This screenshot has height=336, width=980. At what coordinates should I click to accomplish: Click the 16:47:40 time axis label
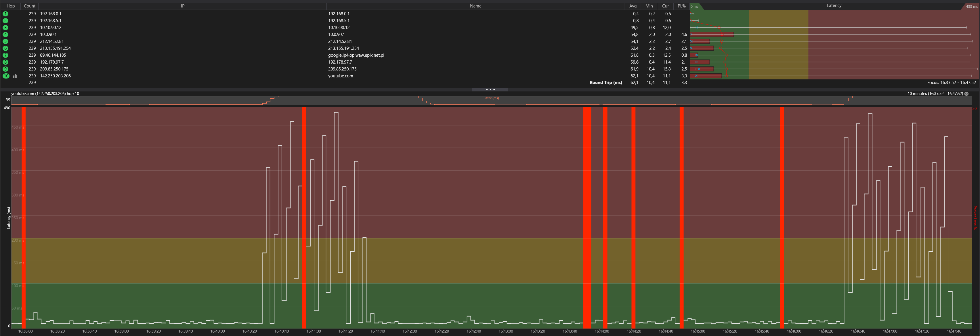pyautogui.click(x=954, y=331)
